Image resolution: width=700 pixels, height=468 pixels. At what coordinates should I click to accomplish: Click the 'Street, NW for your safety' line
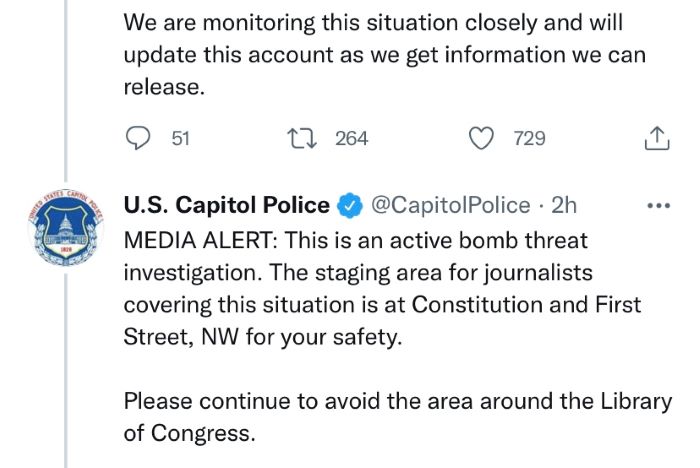[263, 337]
